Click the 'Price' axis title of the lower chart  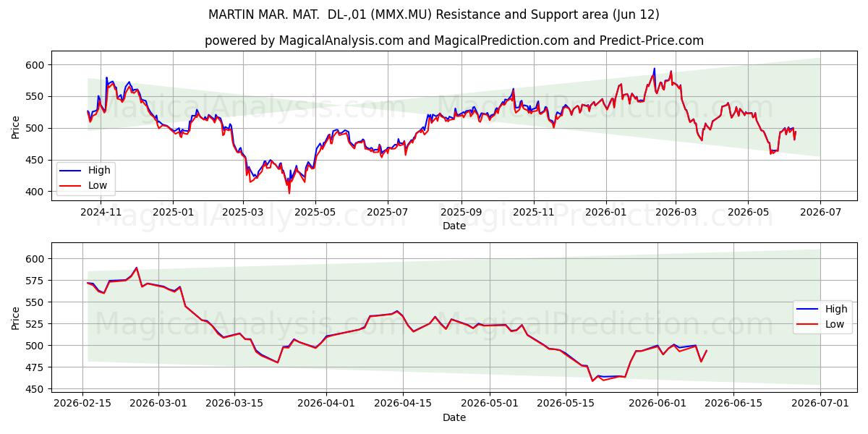point(16,318)
